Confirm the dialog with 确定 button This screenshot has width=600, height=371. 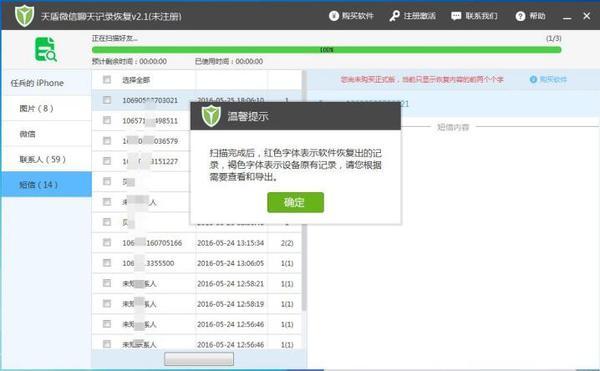pyautogui.click(x=295, y=202)
